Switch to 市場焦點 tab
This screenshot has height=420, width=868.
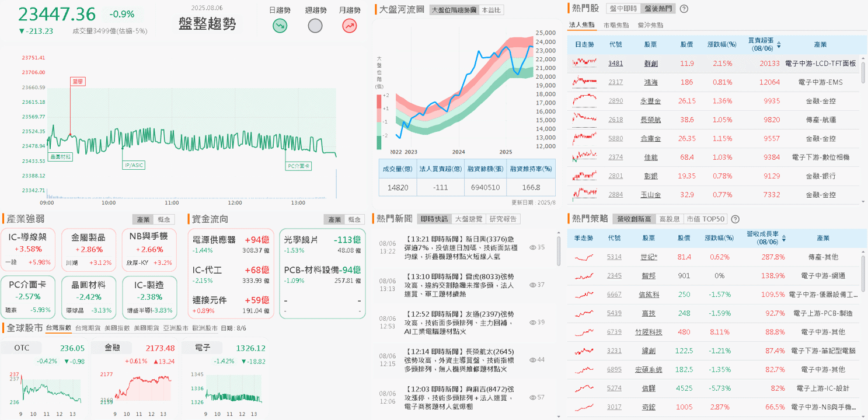click(x=616, y=25)
